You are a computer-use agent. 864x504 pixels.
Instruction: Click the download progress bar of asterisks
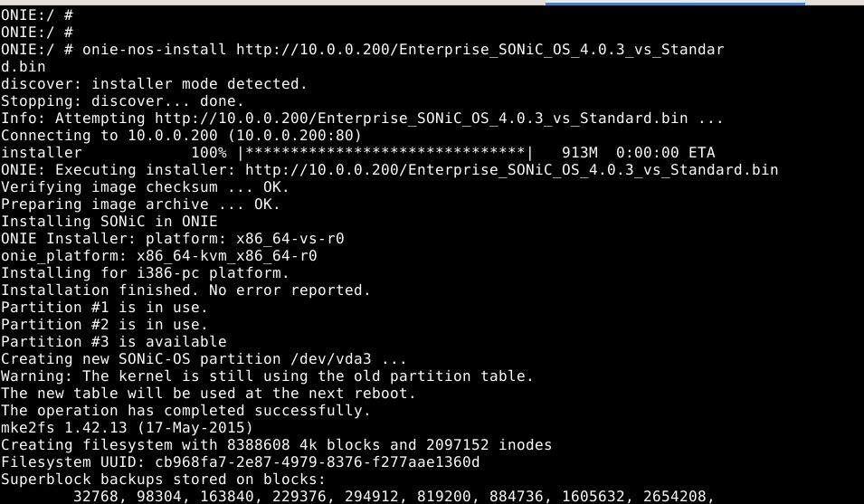tap(385, 153)
